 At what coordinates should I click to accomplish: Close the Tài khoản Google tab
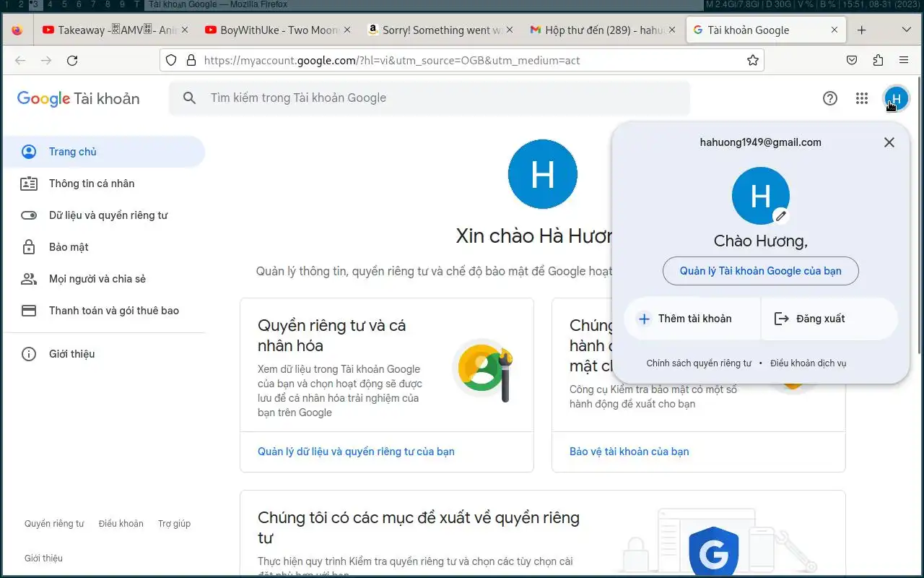point(834,30)
